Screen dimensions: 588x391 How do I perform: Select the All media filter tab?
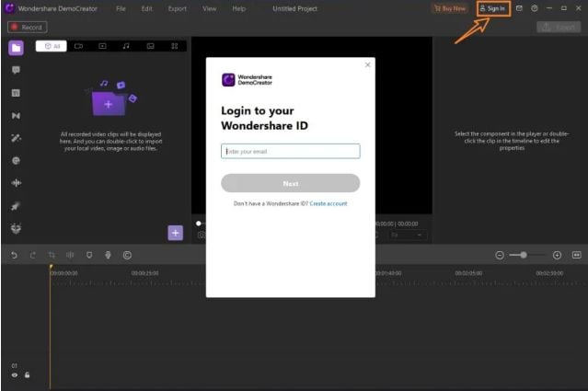coord(52,46)
